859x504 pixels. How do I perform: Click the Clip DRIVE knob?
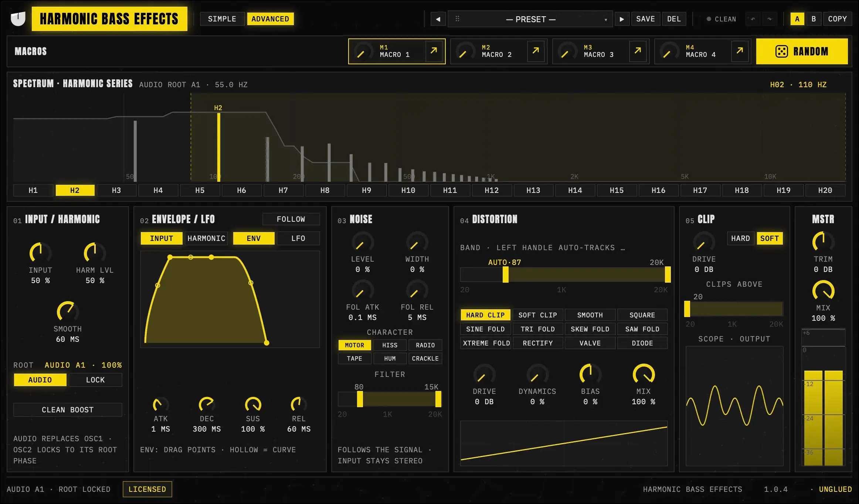click(x=704, y=242)
